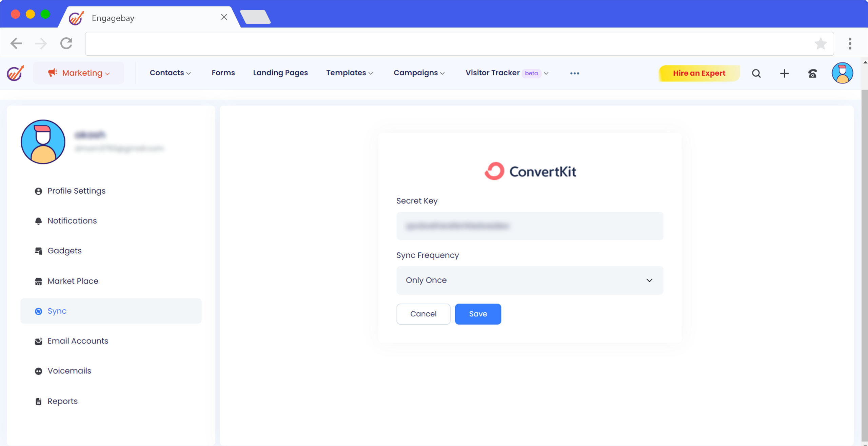Click the Gadgets icon
This screenshot has height=446, width=868.
[x=38, y=251]
